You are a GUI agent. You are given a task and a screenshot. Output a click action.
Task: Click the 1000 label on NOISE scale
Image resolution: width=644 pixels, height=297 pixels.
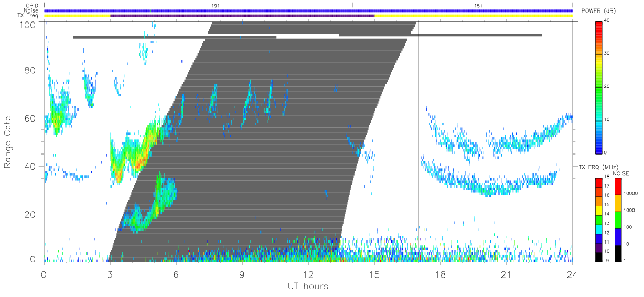point(629,210)
